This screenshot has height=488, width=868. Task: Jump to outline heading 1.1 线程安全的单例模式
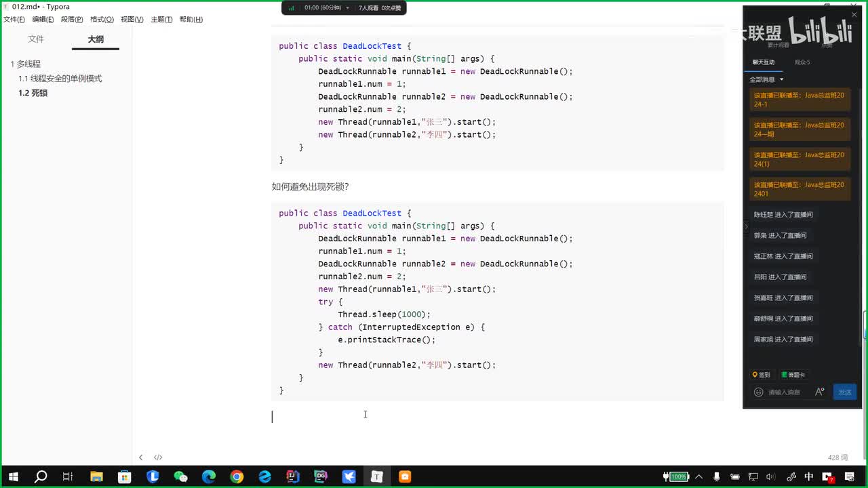click(x=60, y=79)
